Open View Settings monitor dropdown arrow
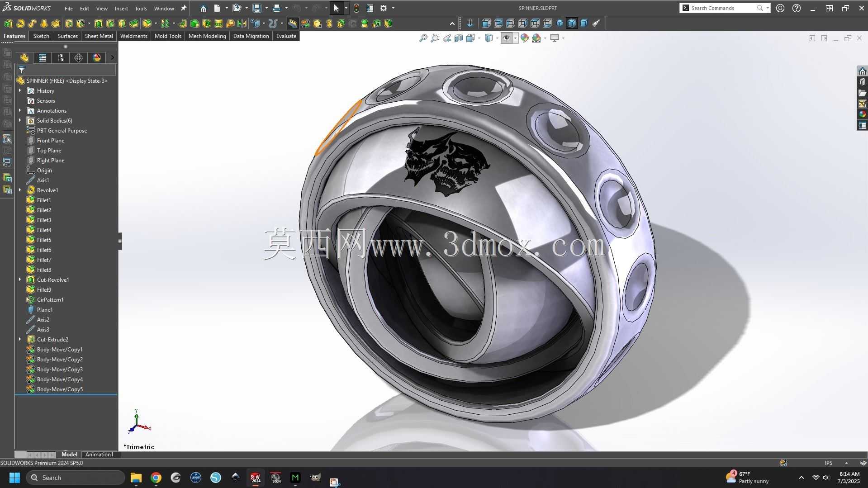The width and height of the screenshot is (868, 488). click(563, 38)
